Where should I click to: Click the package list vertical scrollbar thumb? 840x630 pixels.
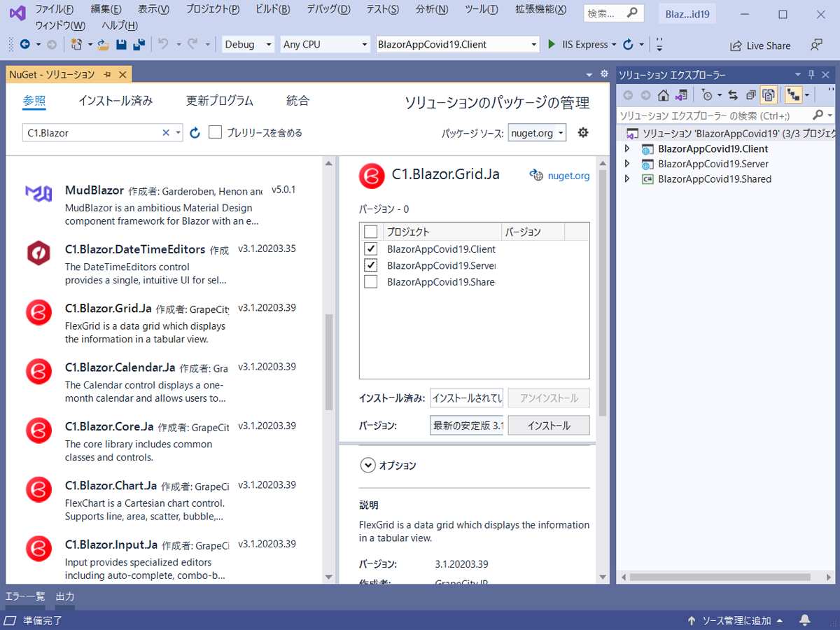pos(328,361)
